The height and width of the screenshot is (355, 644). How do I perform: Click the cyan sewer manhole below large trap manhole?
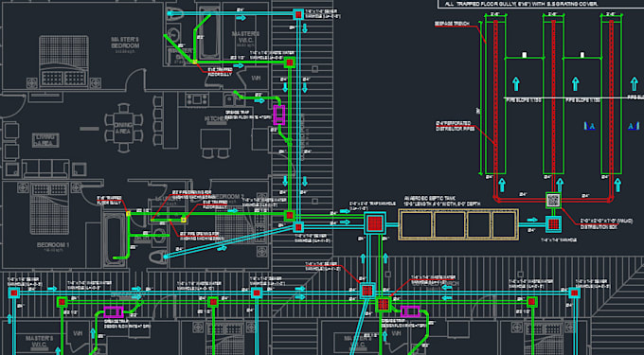367,291
